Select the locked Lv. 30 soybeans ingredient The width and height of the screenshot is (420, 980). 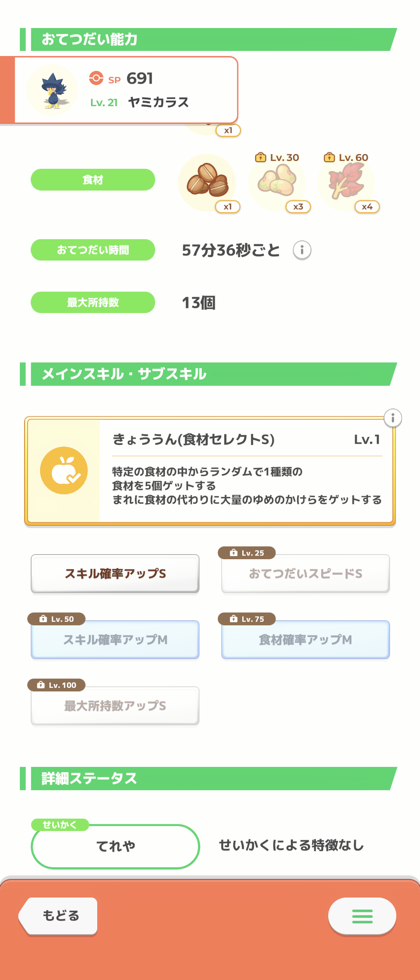tap(277, 182)
